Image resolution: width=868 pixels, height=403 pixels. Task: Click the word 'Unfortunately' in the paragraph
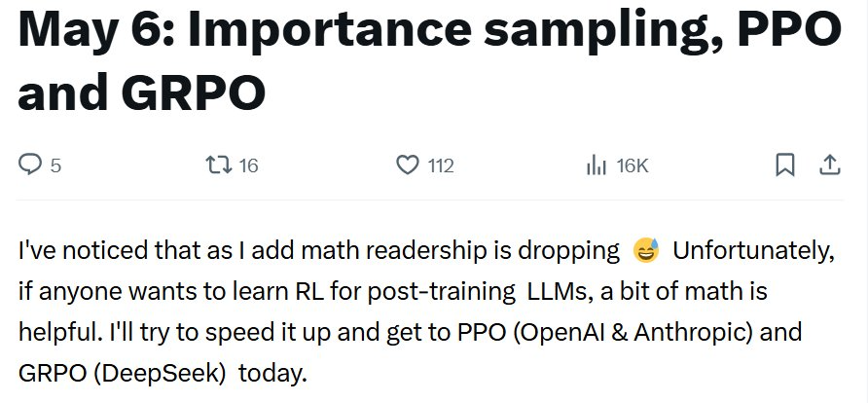(753, 252)
